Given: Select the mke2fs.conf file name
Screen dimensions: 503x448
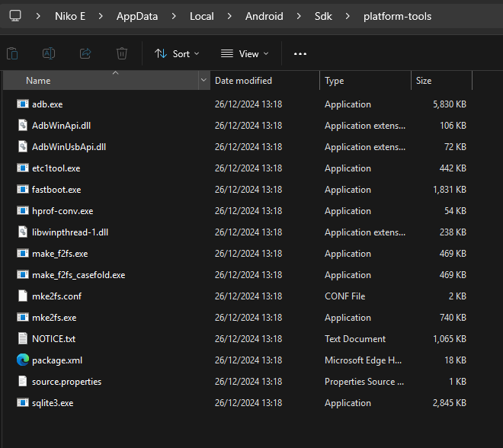Looking at the screenshot, I should [x=56, y=296].
